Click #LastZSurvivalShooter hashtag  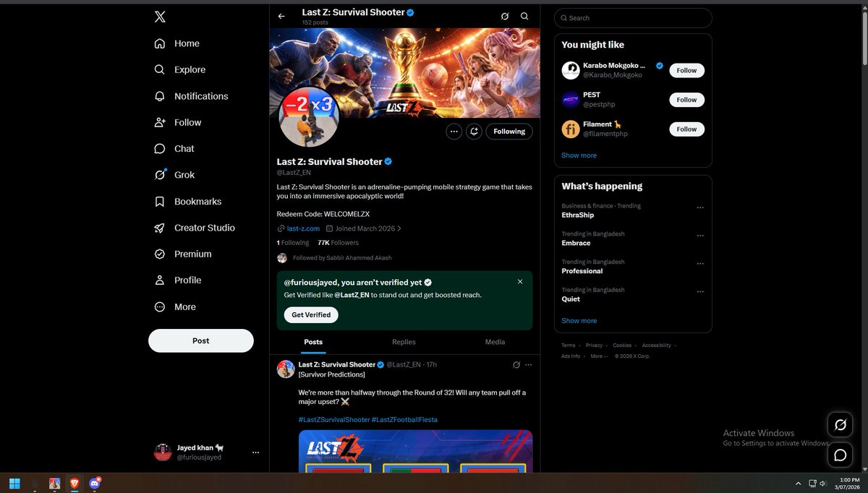(x=333, y=420)
